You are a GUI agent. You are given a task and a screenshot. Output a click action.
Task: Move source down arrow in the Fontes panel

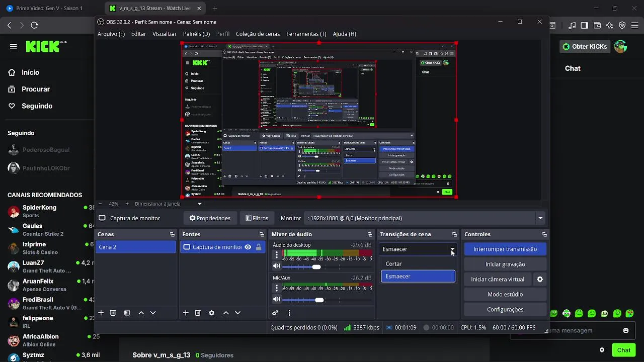(237, 313)
